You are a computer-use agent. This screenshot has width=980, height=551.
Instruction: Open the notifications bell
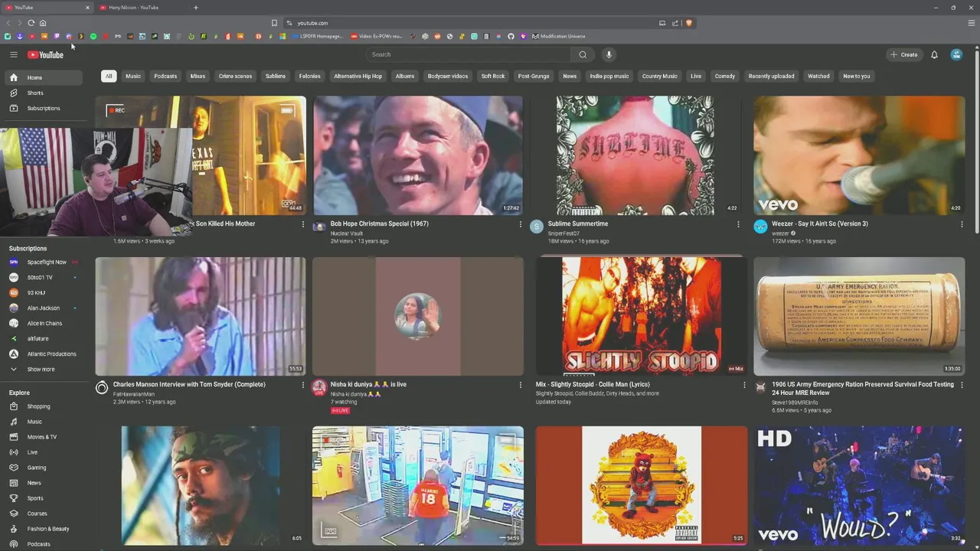(x=934, y=54)
